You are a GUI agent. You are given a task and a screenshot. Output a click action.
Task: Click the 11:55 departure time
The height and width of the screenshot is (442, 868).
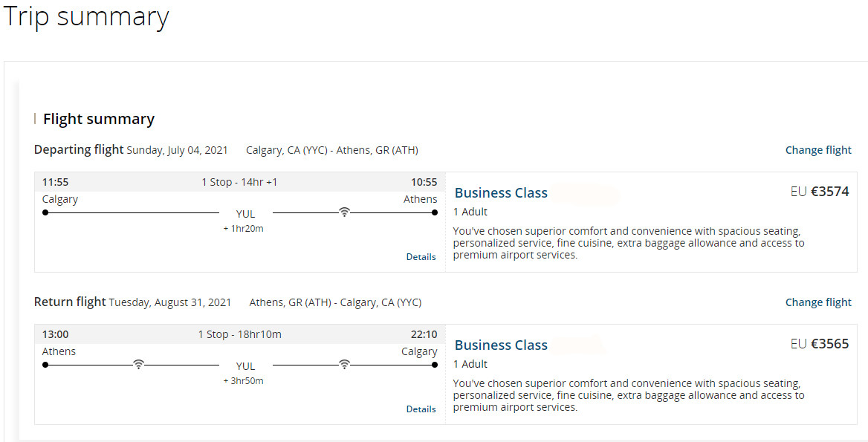55,182
